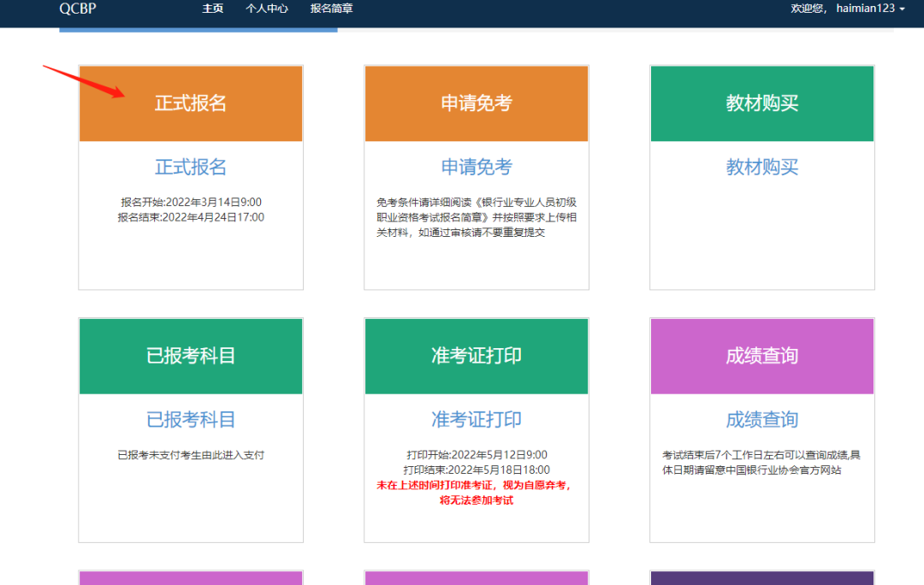Open the 教材购买 textbook purchase link
The height and width of the screenshot is (585, 924).
tap(761, 167)
